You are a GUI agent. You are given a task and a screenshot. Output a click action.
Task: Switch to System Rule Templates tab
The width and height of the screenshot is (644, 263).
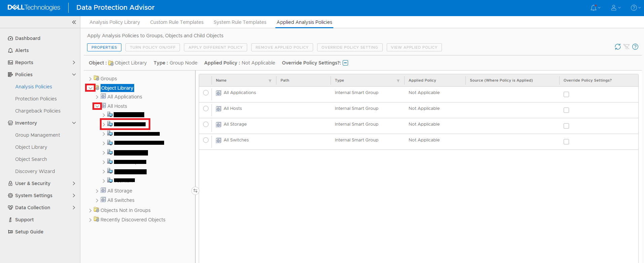coord(240,22)
